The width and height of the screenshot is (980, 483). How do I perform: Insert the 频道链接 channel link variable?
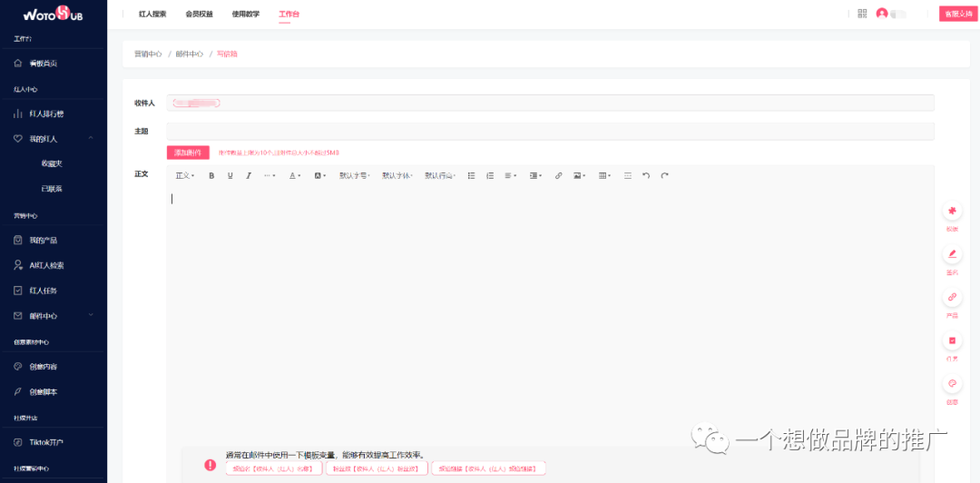point(489,468)
